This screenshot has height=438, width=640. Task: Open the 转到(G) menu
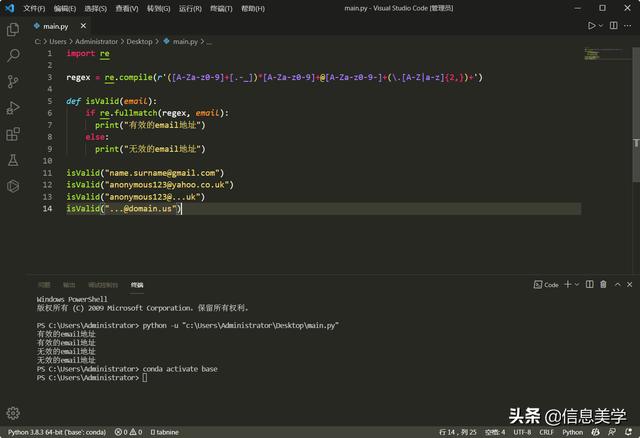[x=158, y=8]
